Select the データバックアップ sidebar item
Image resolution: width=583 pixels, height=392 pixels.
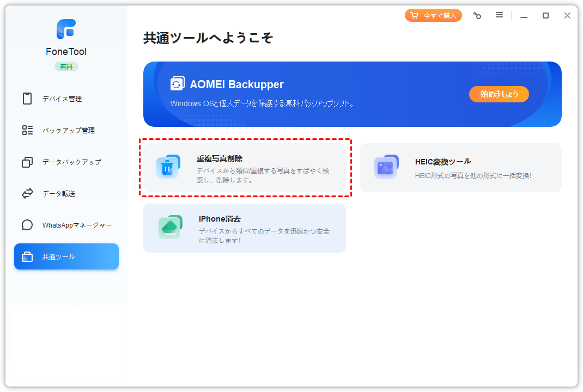(71, 162)
